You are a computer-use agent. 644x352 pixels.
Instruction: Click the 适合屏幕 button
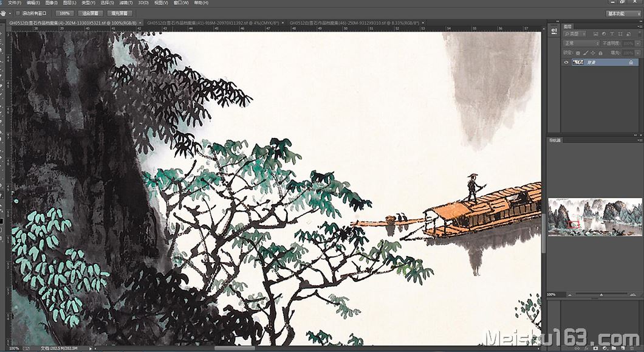pyautogui.click(x=91, y=13)
